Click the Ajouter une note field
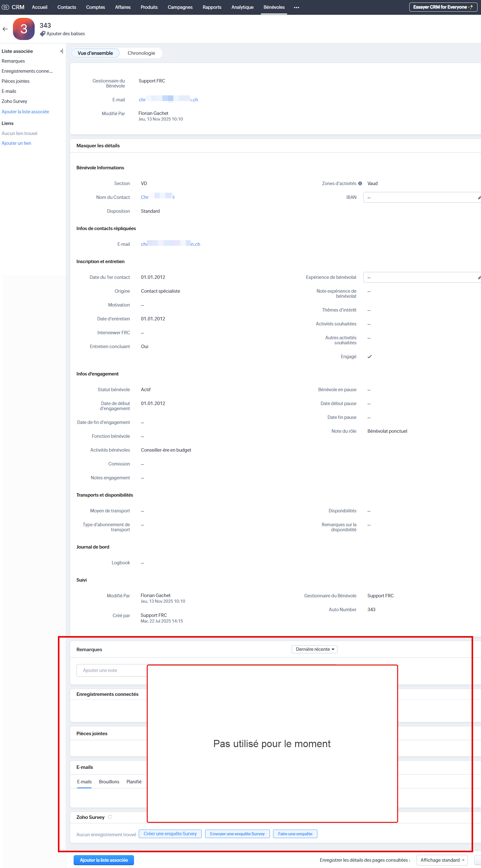Viewport: 481px width, 868px height. 111,670
